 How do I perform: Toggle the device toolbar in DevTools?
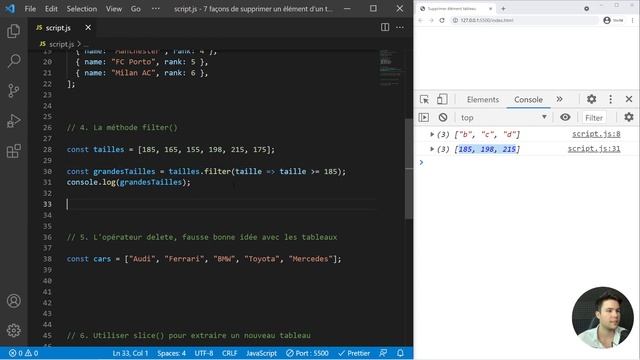point(442,99)
